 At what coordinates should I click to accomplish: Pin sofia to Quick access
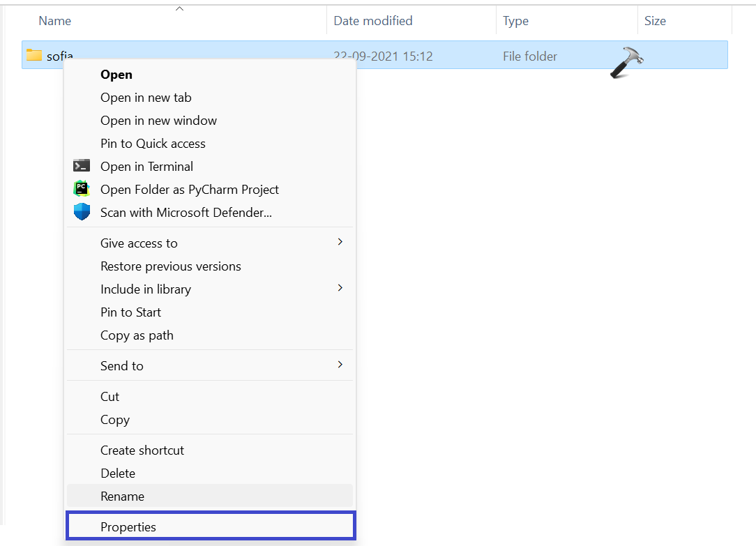[x=153, y=143]
